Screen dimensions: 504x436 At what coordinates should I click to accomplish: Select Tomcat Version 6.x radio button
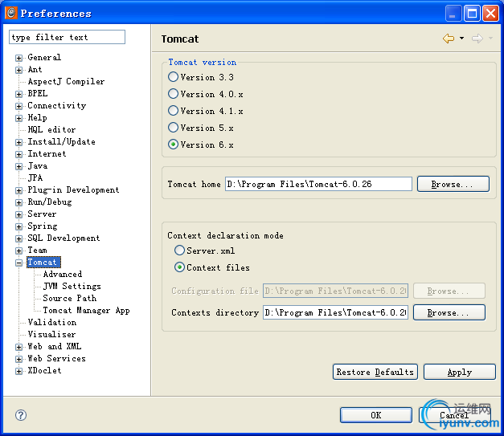tap(173, 145)
